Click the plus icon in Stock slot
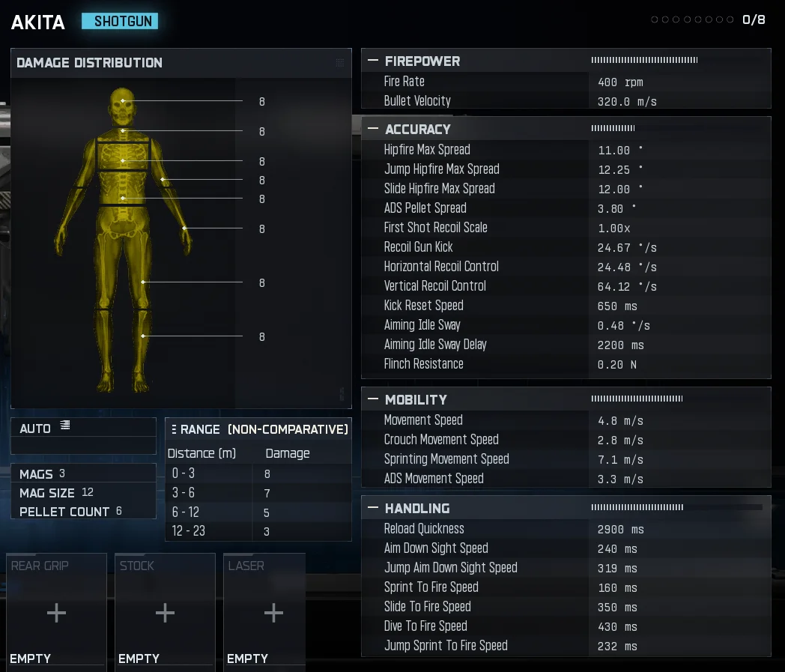This screenshot has height=672, width=785. (x=165, y=613)
